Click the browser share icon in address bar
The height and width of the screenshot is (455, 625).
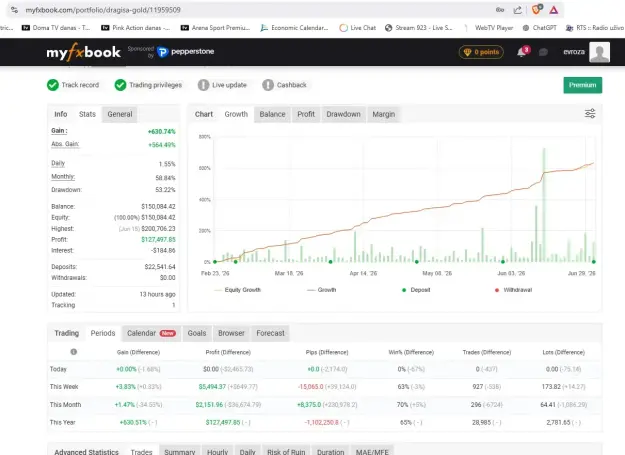517,10
